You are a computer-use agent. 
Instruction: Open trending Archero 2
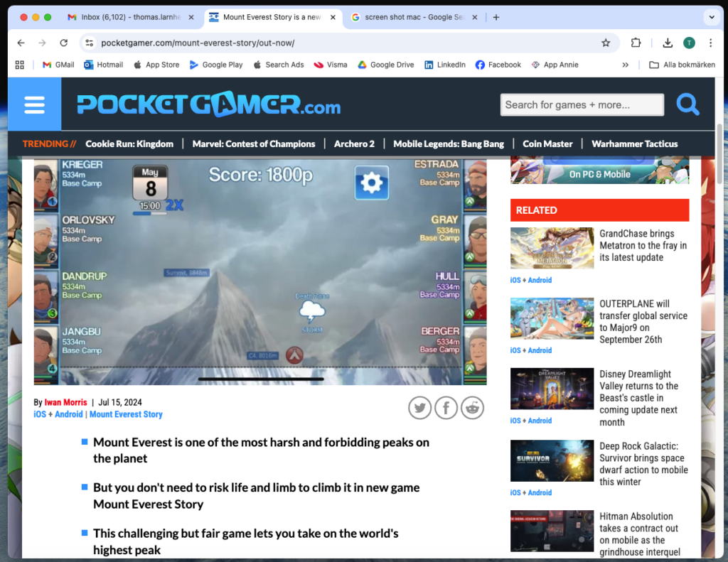point(354,144)
